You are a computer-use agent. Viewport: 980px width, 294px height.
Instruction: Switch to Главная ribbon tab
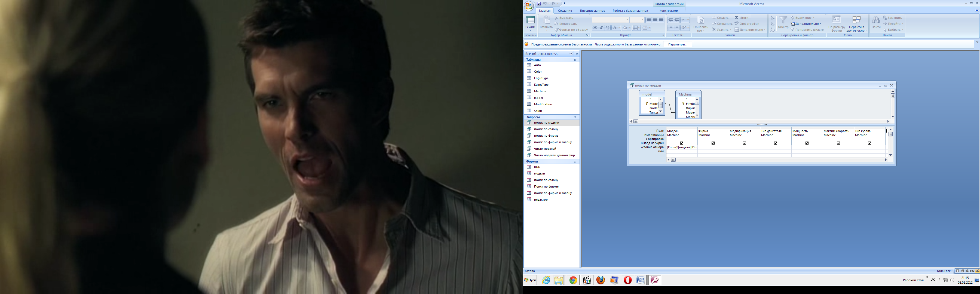click(x=545, y=11)
